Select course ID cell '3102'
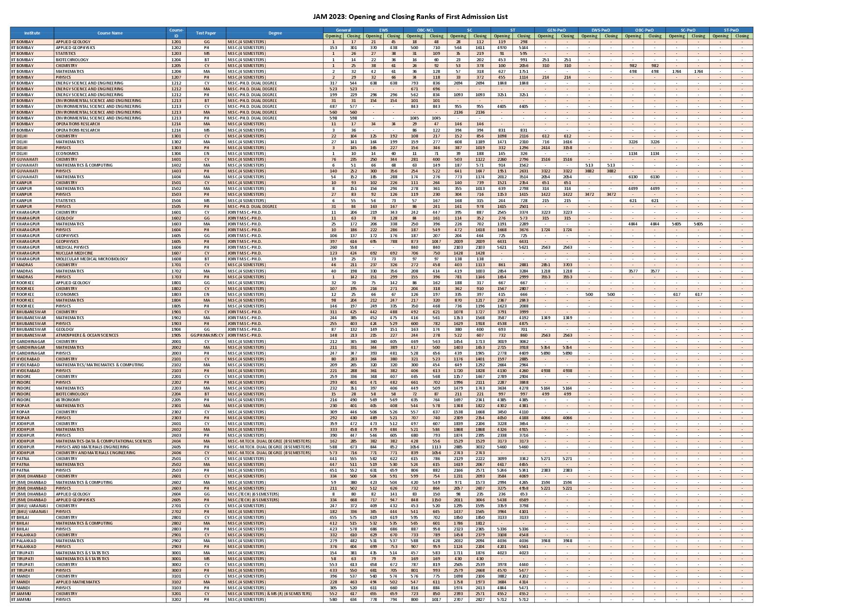Image resolution: width=851 pixels, height=616 pixels. 176,582
